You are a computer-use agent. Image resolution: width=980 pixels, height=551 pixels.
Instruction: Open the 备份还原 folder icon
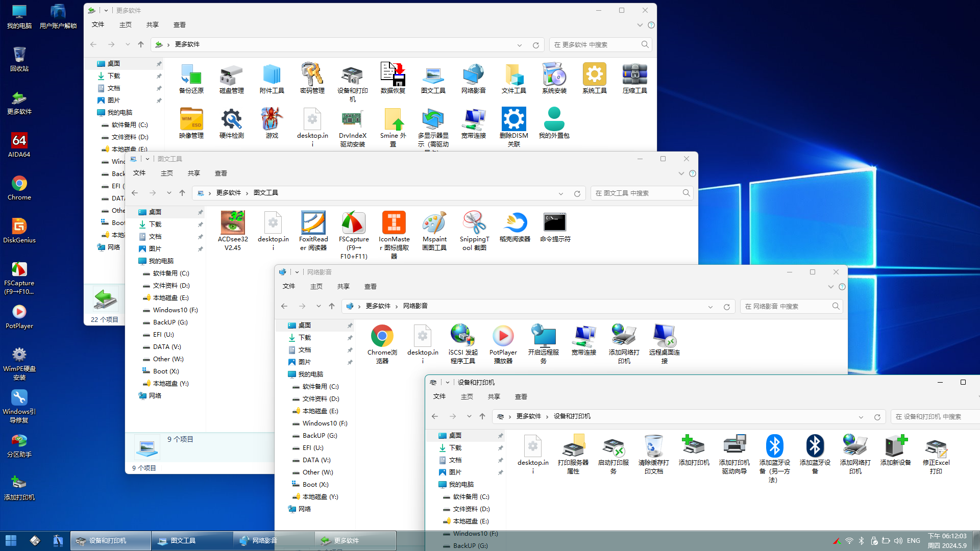click(191, 78)
